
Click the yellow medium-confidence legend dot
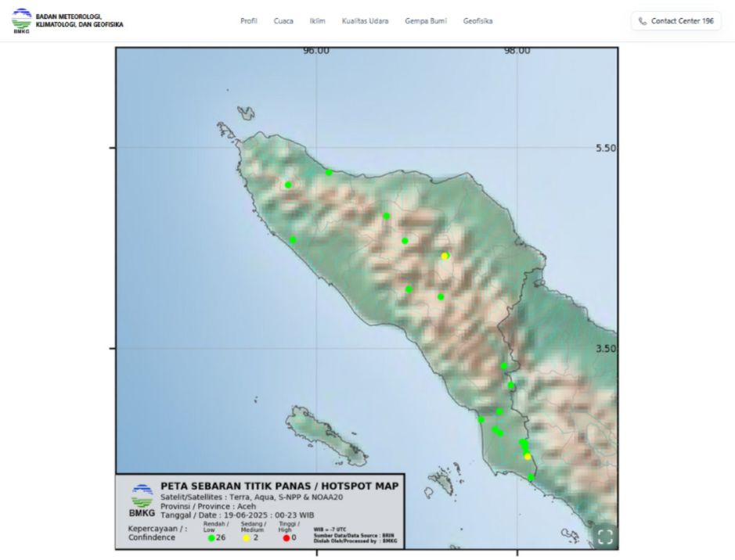pyautogui.click(x=245, y=538)
